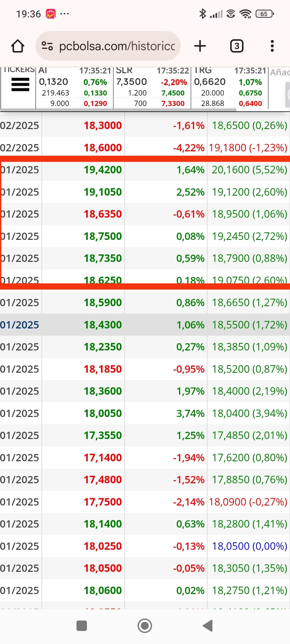Tap the browser home icon
Viewport: 290px width, 644px height.
point(18,46)
